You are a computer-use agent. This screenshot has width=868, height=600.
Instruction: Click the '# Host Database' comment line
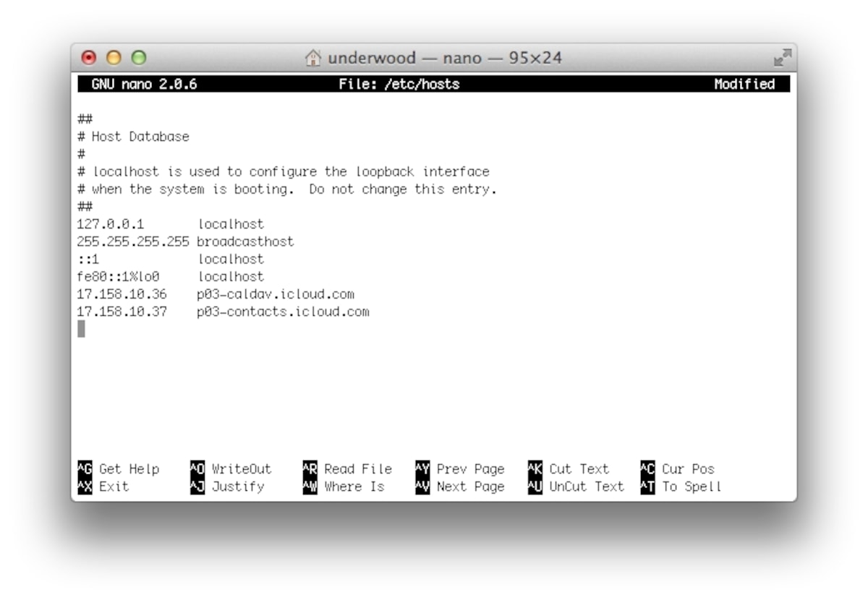click(133, 137)
